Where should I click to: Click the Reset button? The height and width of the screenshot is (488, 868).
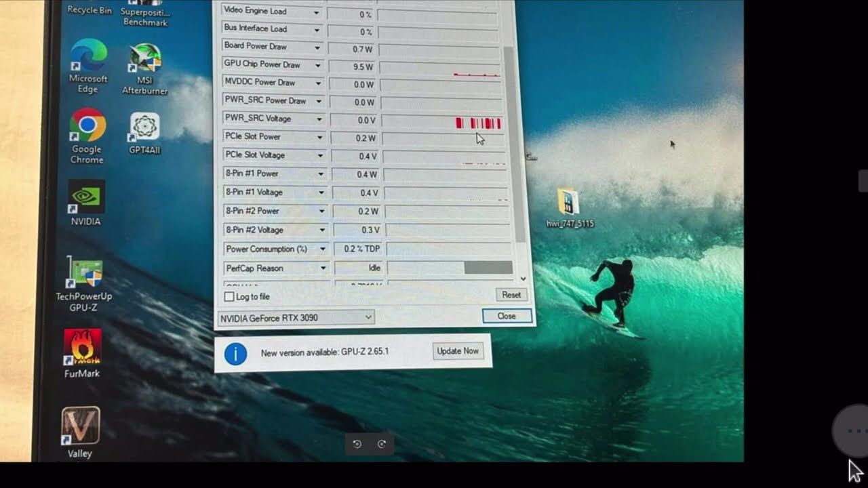511,295
